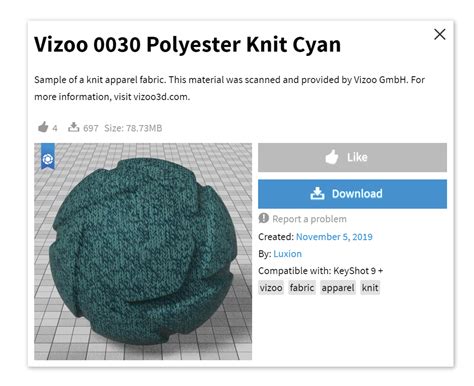Select the apparel tag
The image size is (474, 386).
[338, 288]
